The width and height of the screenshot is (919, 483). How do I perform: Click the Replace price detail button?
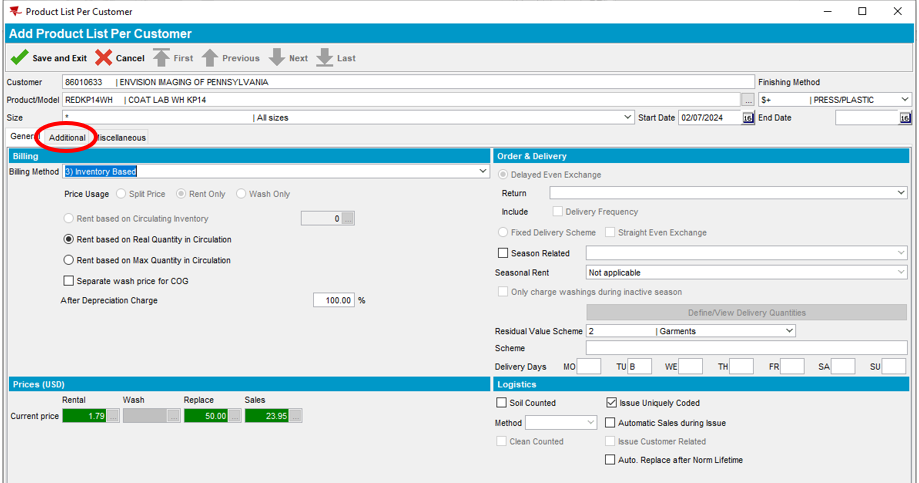click(235, 416)
